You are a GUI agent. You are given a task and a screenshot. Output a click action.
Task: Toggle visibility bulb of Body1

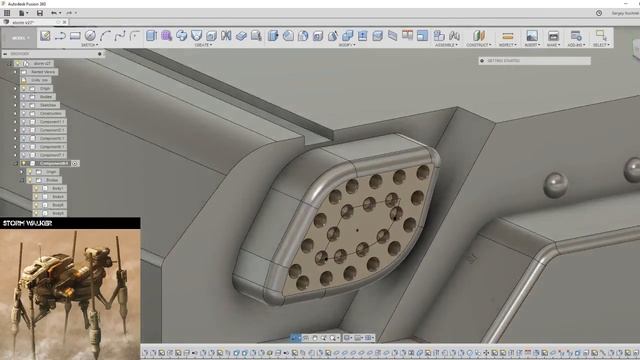(x=36, y=189)
